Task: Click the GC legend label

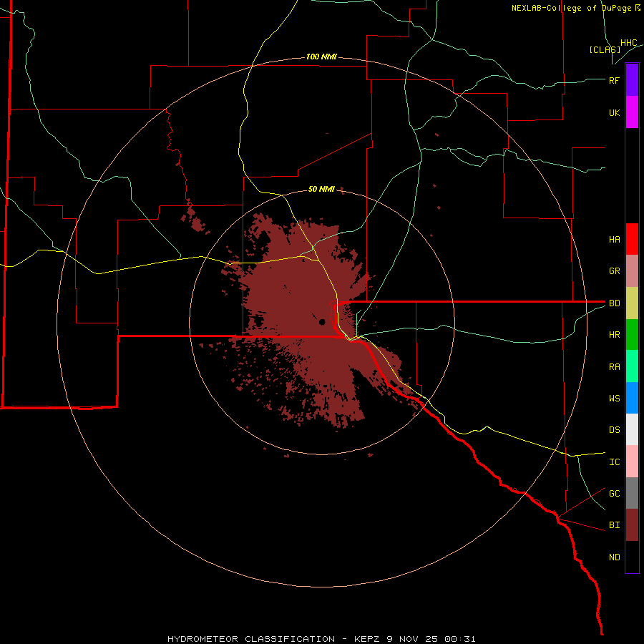Action: [x=614, y=494]
